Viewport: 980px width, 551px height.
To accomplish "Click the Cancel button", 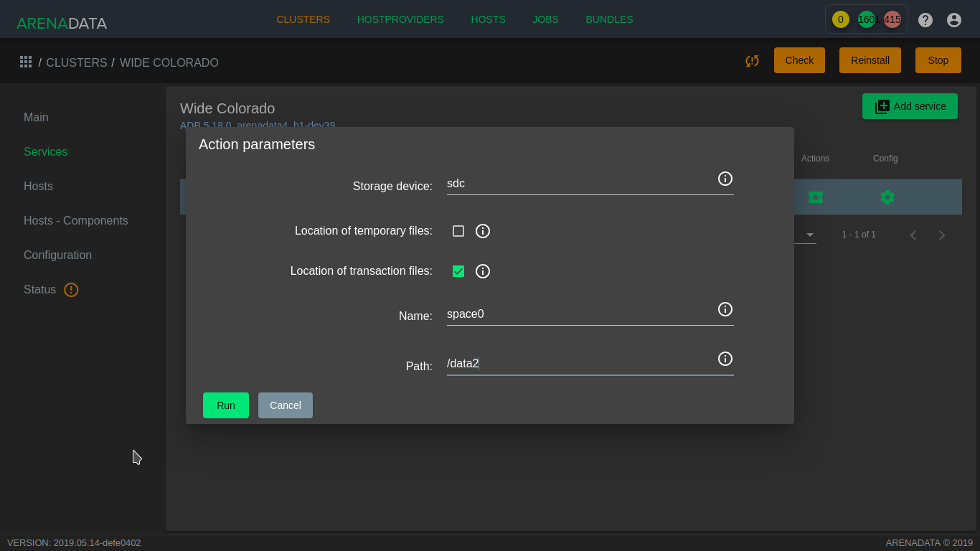I will [x=286, y=405].
